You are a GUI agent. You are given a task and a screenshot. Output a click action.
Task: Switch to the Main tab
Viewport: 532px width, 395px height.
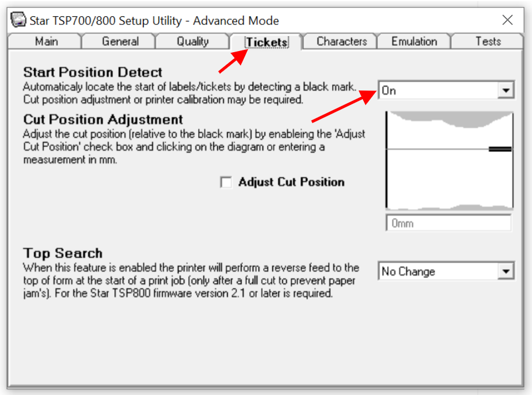pyautogui.click(x=46, y=41)
